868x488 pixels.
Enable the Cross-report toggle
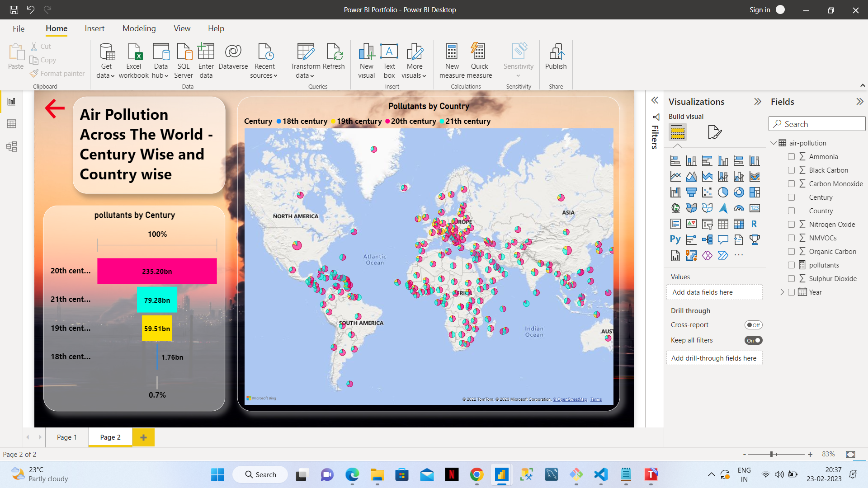pos(753,324)
